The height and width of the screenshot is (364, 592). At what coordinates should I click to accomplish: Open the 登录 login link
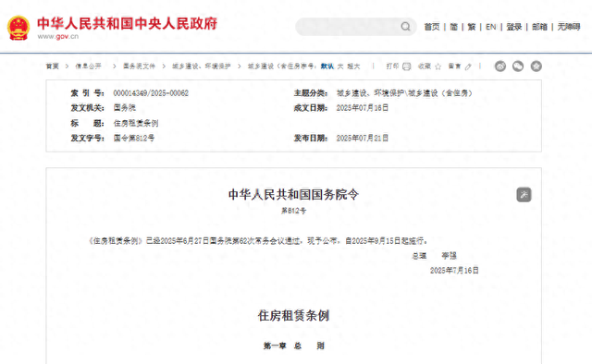tap(514, 27)
